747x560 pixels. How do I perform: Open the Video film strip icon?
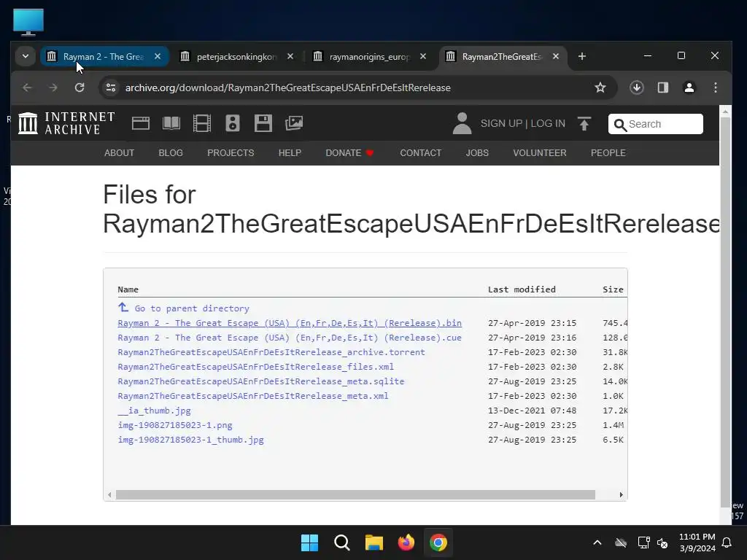click(202, 123)
